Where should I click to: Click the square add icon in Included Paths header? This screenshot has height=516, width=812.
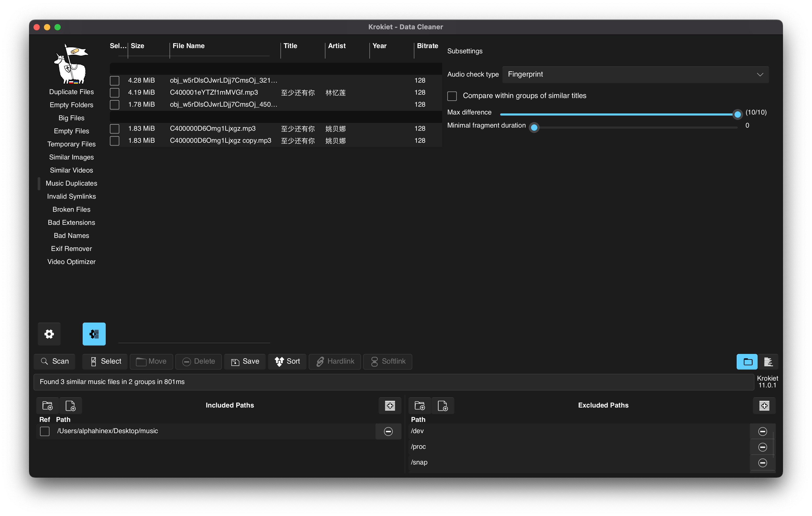[x=390, y=405]
